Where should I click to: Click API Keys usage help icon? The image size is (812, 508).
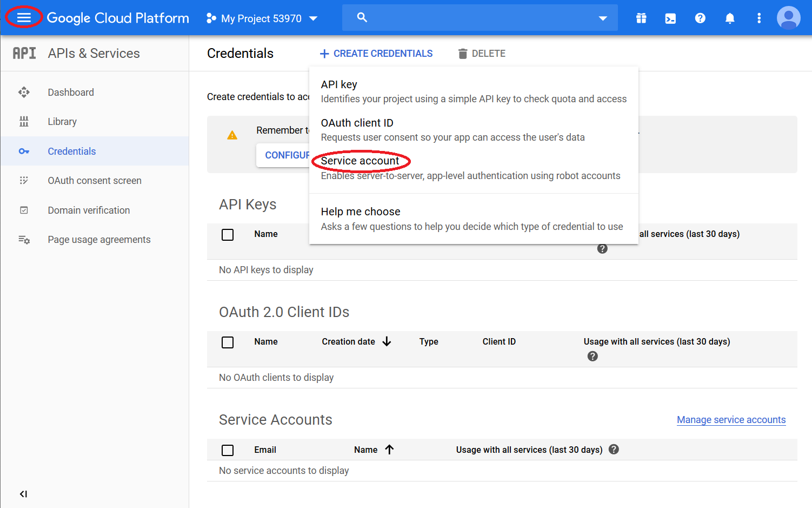click(602, 249)
